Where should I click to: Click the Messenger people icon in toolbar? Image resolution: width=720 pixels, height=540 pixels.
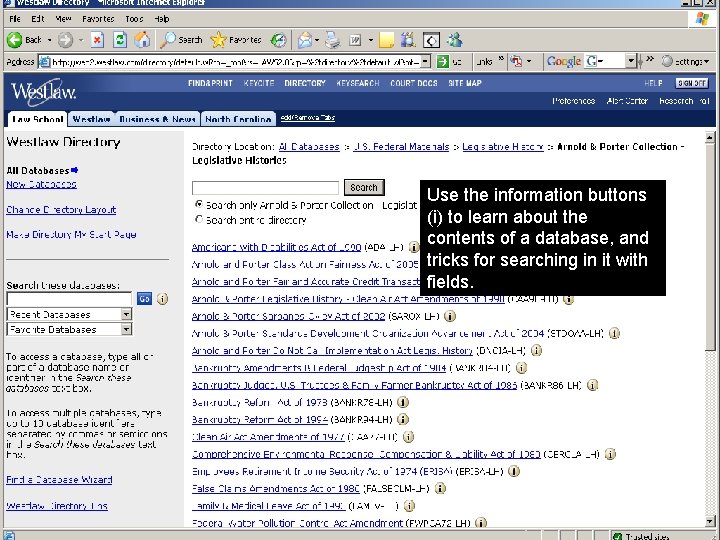point(455,40)
